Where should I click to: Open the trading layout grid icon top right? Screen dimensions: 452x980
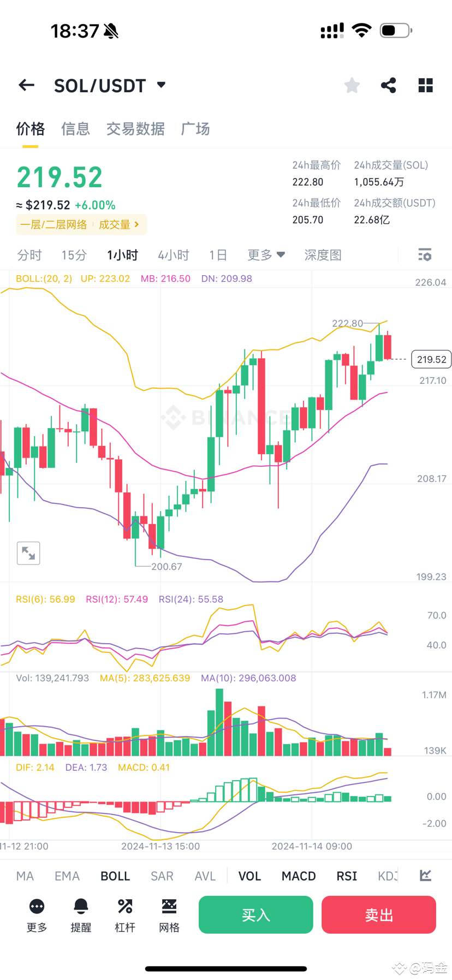click(425, 85)
